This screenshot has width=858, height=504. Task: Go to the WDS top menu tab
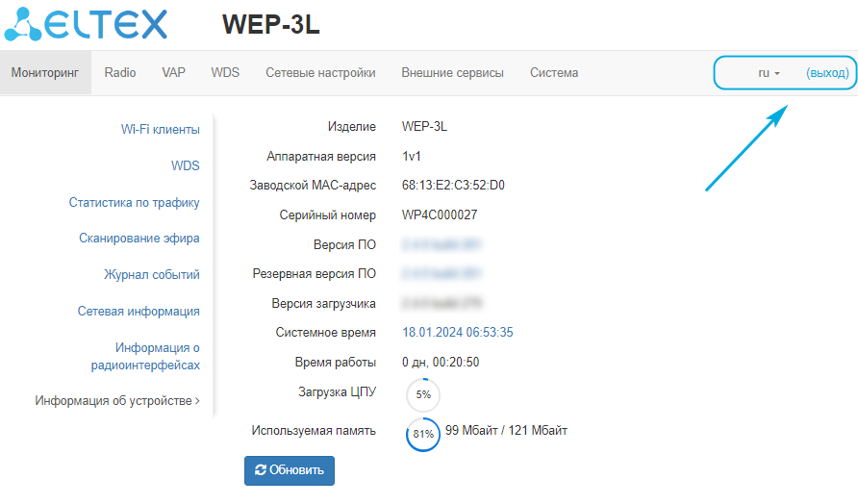[x=225, y=73]
